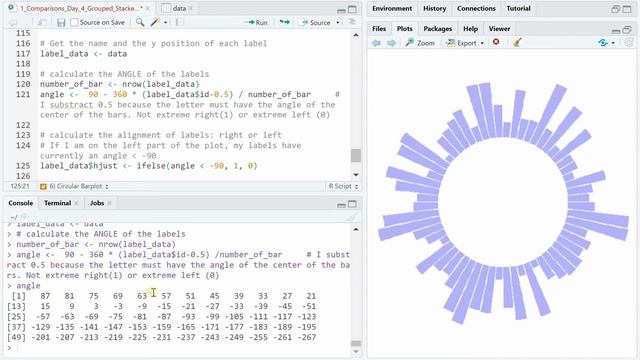Select the Plots tab

(404, 29)
